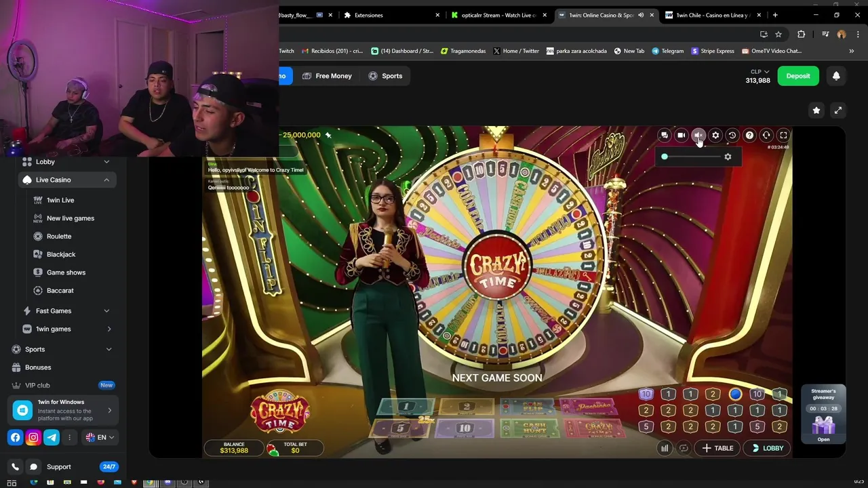868x488 pixels.
Task: Click the + TABLE button
Action: pos(718,448)
